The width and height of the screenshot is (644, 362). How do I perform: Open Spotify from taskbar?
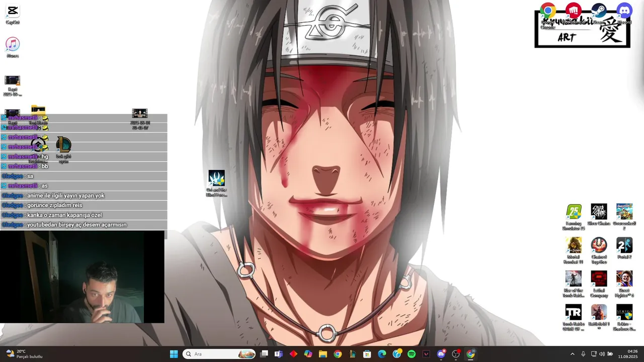click(x=412, y=354)
